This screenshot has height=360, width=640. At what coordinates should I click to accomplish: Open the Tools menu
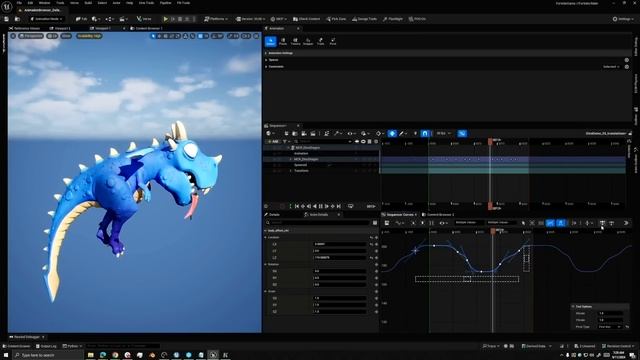click(60, 3)
